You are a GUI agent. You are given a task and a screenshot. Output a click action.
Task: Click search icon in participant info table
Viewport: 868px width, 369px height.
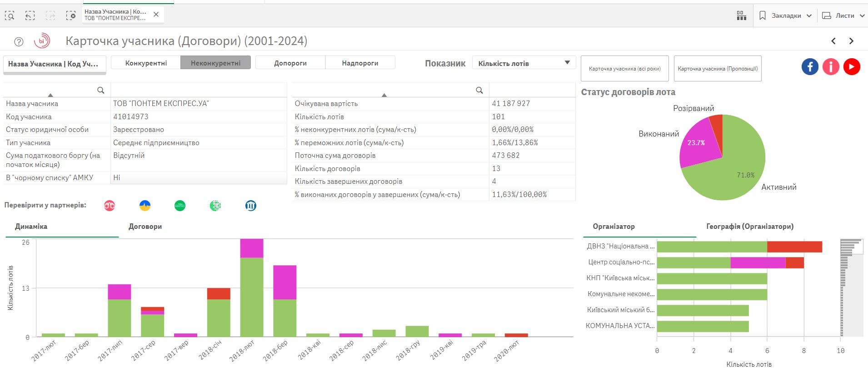[x=101, y=90]
